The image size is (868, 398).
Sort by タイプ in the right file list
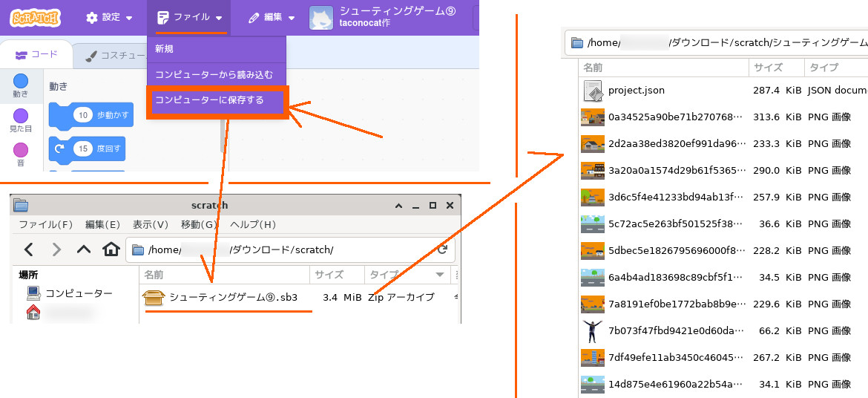tap(836, 68)
